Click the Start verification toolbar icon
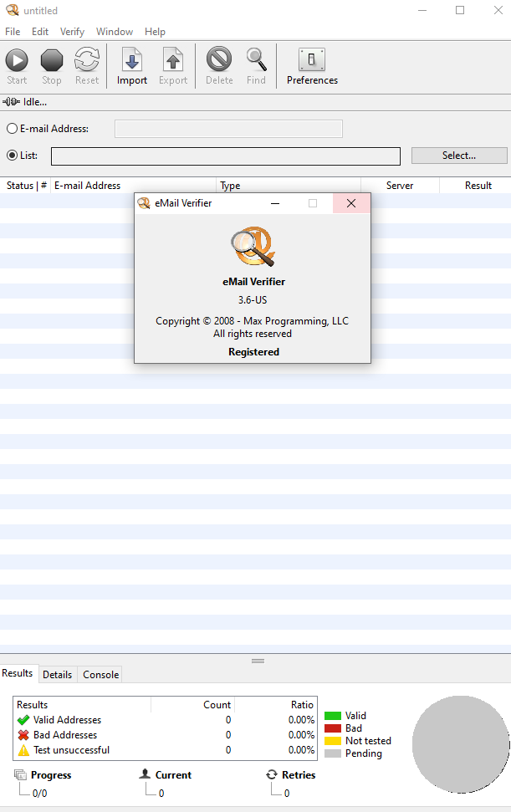The height and width of the screenshot is (812, 511). [x=17, y=60]
